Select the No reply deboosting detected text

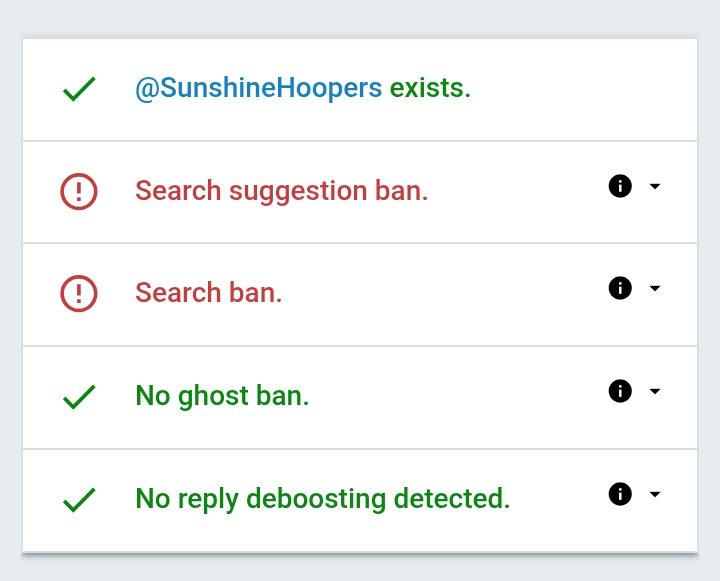coord(323,499)
